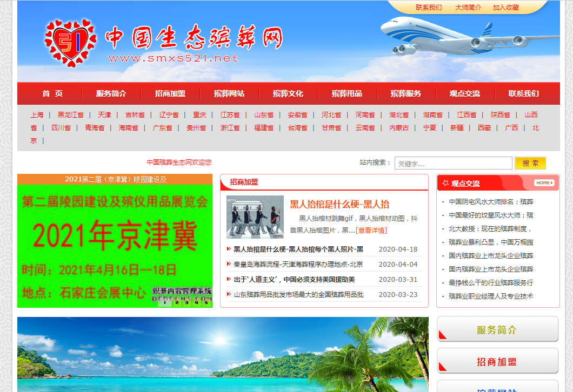Open the 秦皇岛海葬流程 article link
573x392 pixels.
[x=298, y=265]
